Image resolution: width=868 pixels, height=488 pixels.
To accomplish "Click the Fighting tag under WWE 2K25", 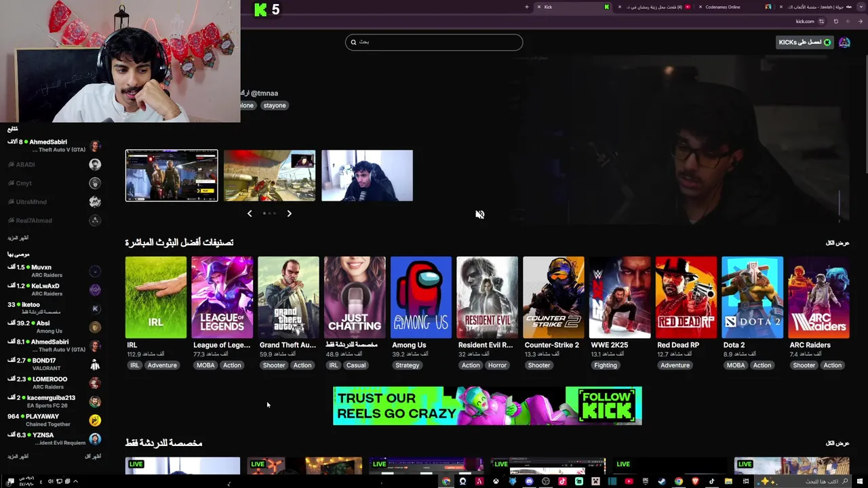I will (x=606, y=365).
